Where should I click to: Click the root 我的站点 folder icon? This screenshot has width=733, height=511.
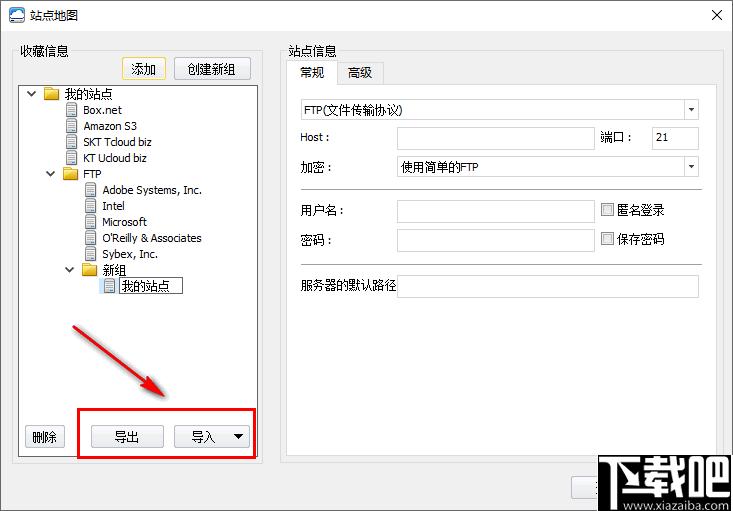point(51,94)
